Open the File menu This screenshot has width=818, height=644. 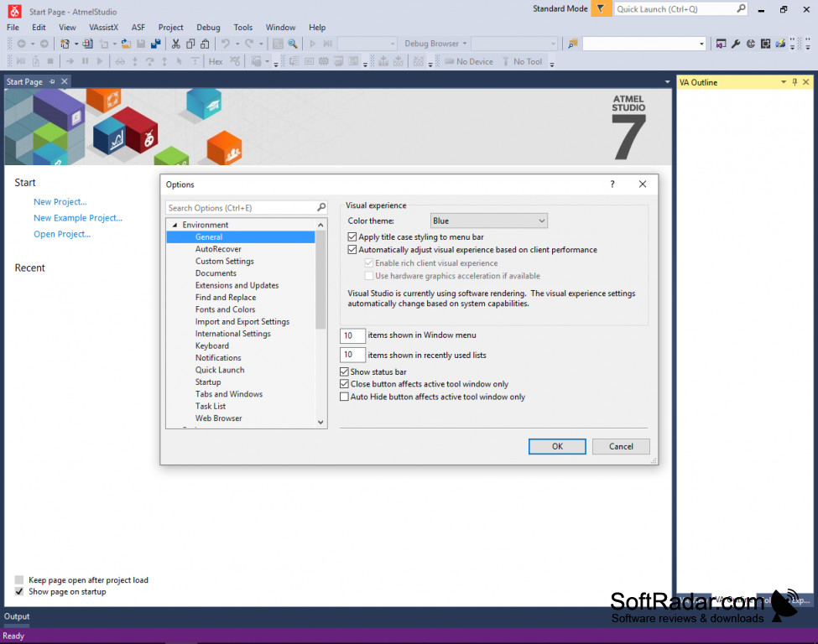click(x=13, y=27)
